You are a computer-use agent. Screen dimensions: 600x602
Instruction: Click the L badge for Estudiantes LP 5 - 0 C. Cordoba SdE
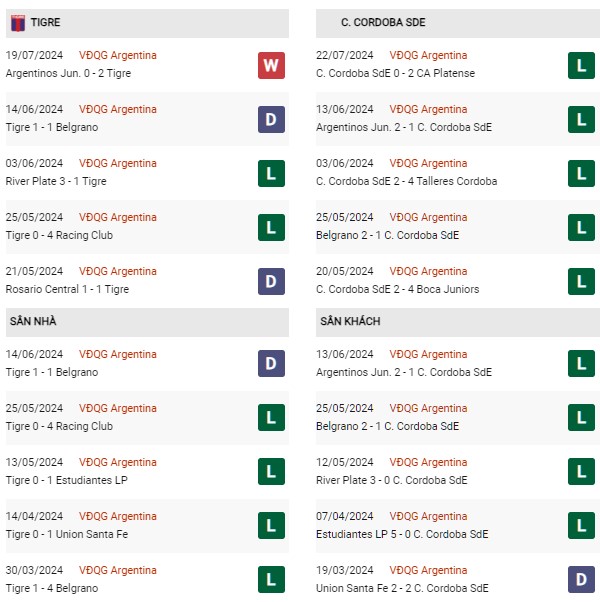click(581, 525)
